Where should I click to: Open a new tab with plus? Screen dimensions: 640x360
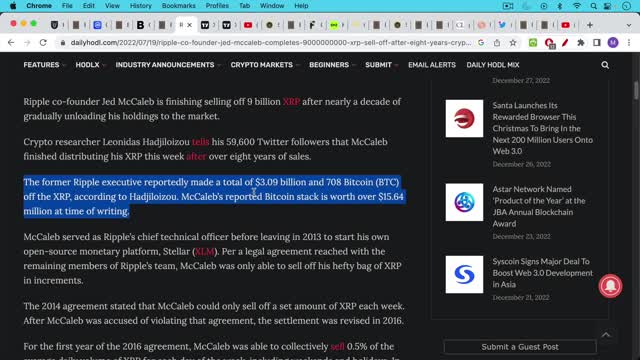pos(590,25)
